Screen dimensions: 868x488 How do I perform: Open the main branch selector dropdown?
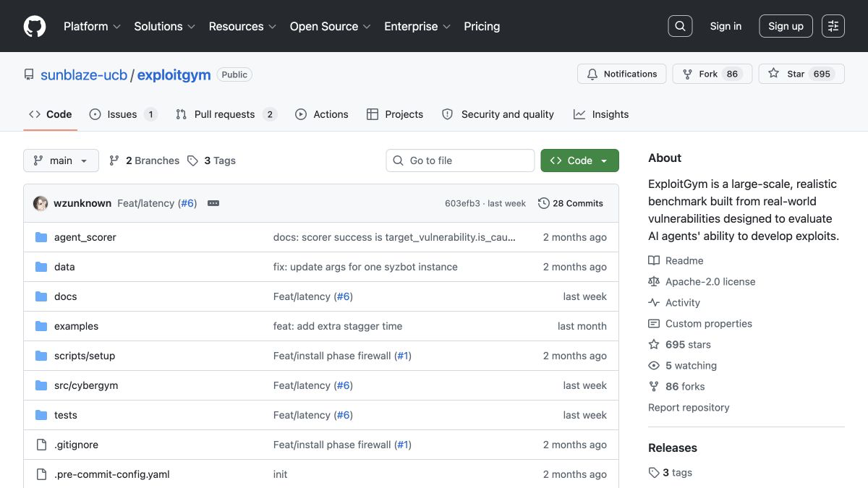[61, 160]
